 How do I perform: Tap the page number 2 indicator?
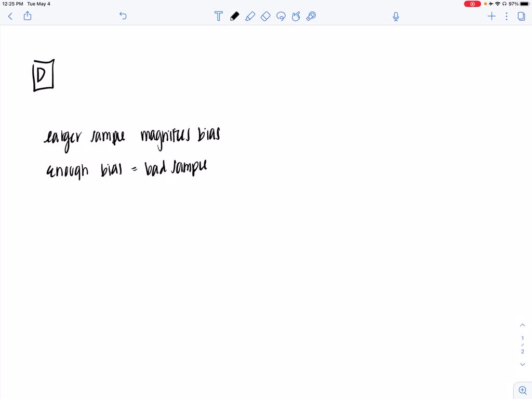click(523, 352)
